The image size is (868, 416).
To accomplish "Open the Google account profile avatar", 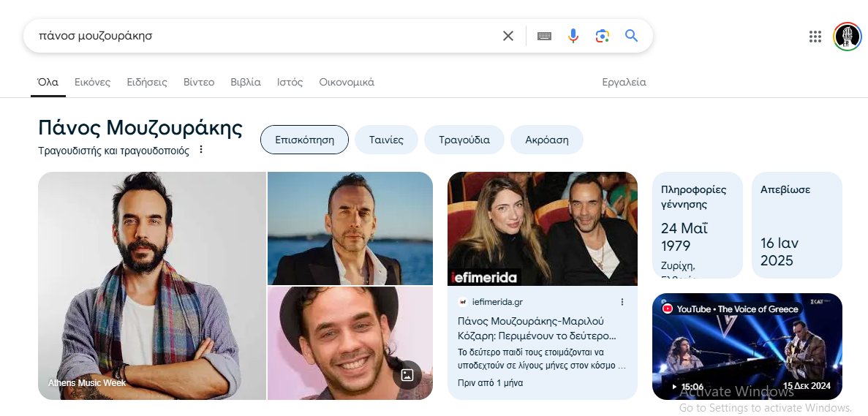I will click(848, 37).
